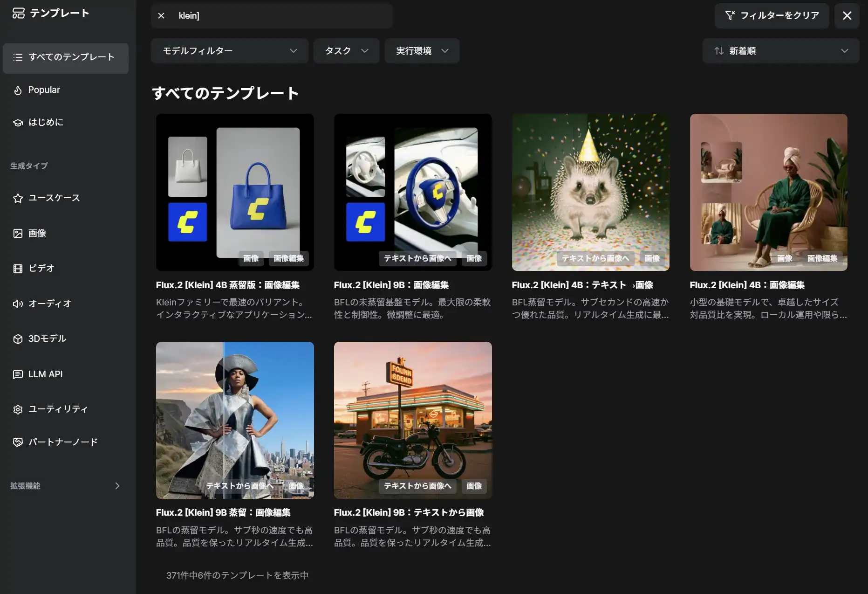Click the フィルターをクリア button
868x594 pixels.
pos(772,16)
